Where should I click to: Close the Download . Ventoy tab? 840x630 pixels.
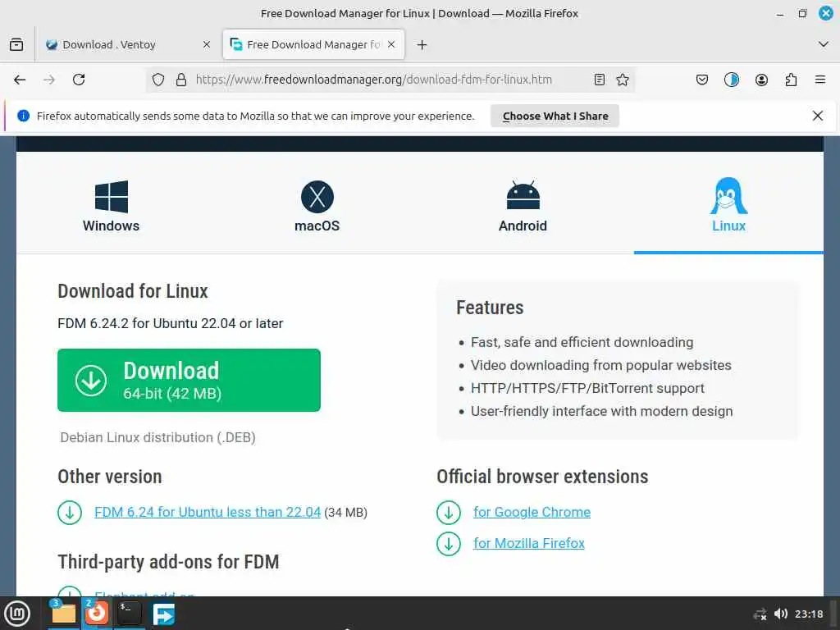(x=207, y=45)
